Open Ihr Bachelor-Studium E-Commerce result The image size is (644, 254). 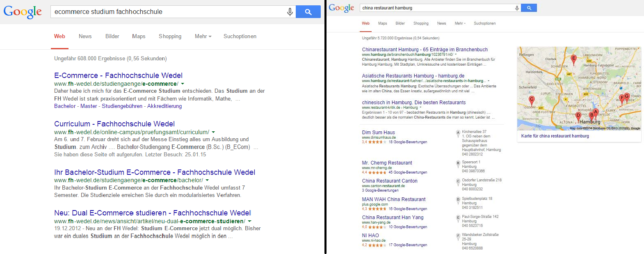click(155, 172)
